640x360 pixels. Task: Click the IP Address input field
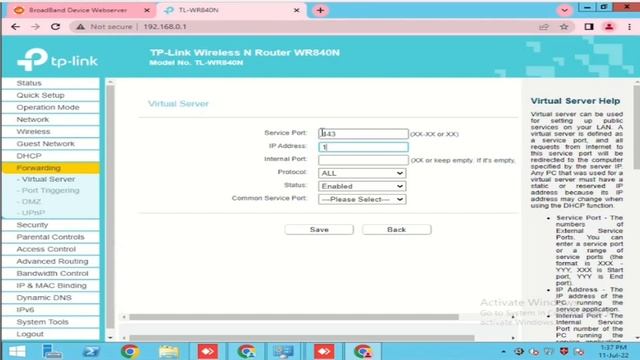pos(363,147)
